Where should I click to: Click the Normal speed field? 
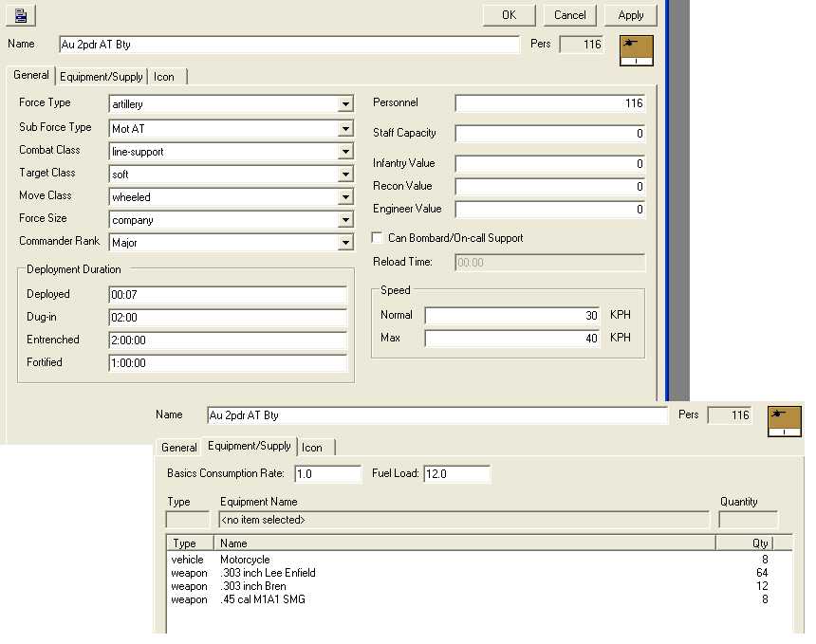(512, 315)
